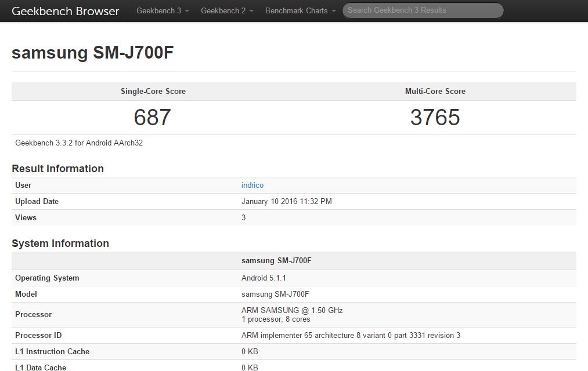Screen dimensions: 588x371
Task: Select text ARM SAMSUNG @ 1.50 GHz
Action: 292,310
